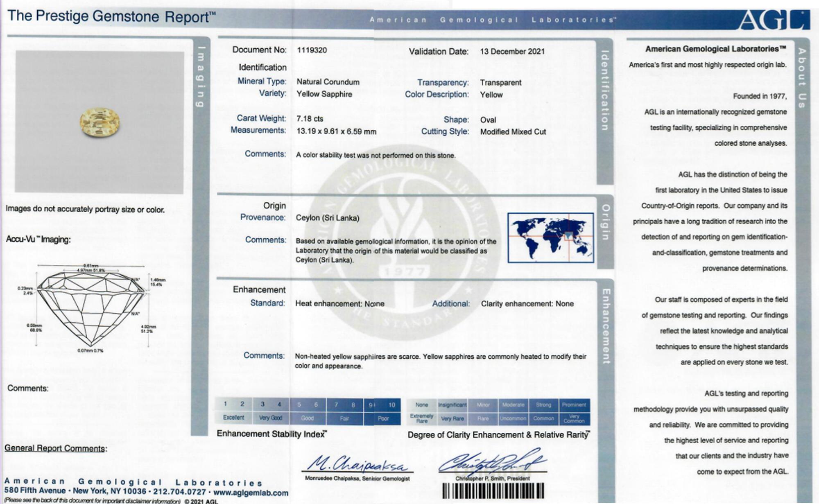
Task: Click the color stability test comment
Action: pyautogui.click(x=376, y=156)
